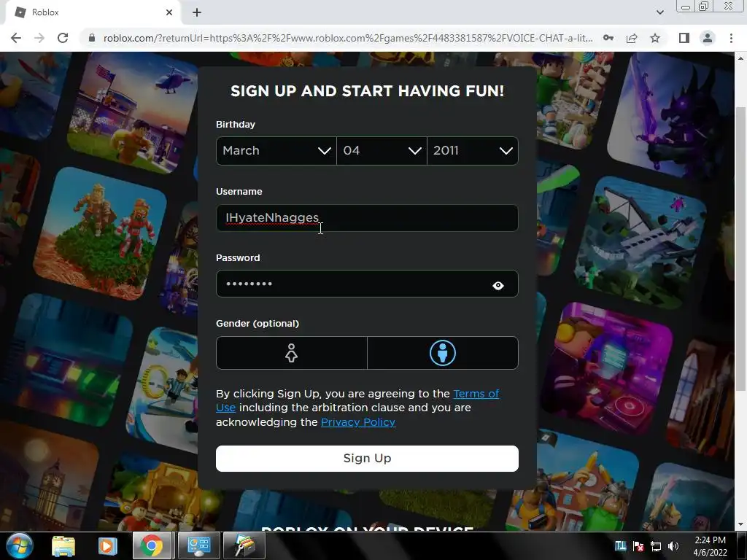Image resolution: width=747 pixels, height=560 pixels.
Task: Open the clock showing 2:24 PM
Action: click(x=710, y=546)
